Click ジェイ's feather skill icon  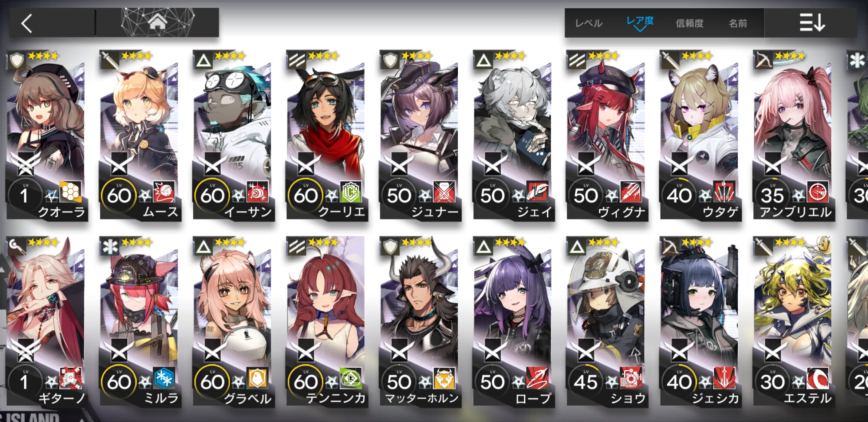point(537,192)
